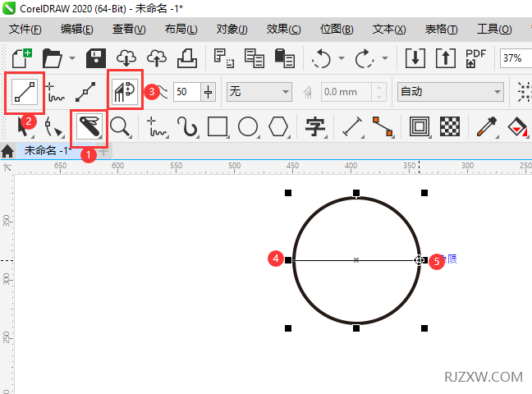Click the 37% zoom level field
This screenshot has height=394, width=532.
coord(516,58)
